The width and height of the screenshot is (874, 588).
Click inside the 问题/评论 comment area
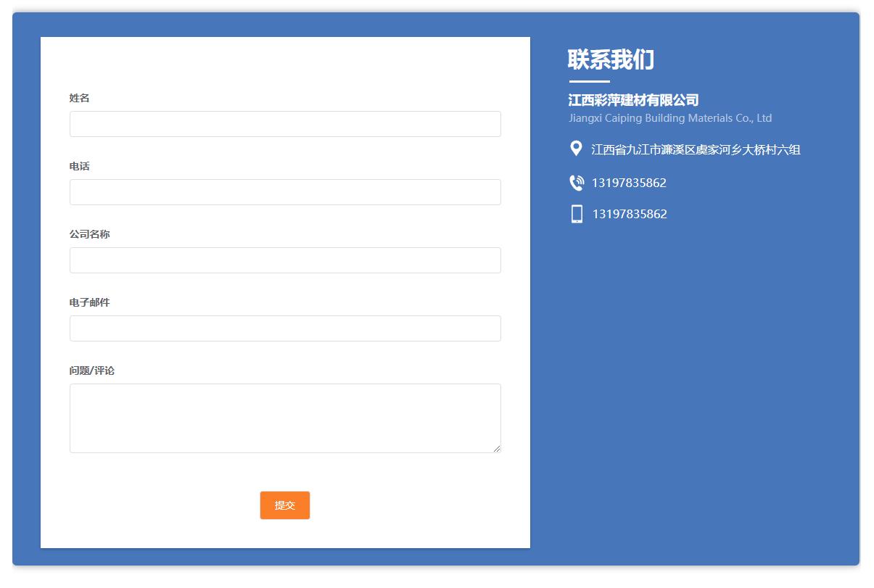[284, 417]
